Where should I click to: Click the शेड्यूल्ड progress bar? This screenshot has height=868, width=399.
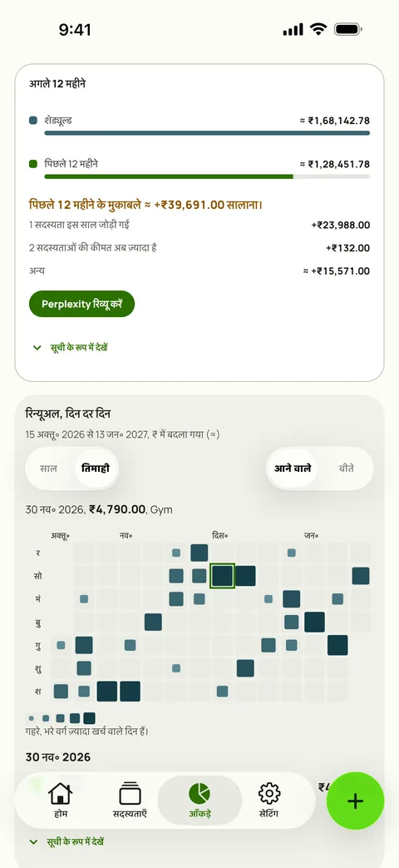click(207, 133)
